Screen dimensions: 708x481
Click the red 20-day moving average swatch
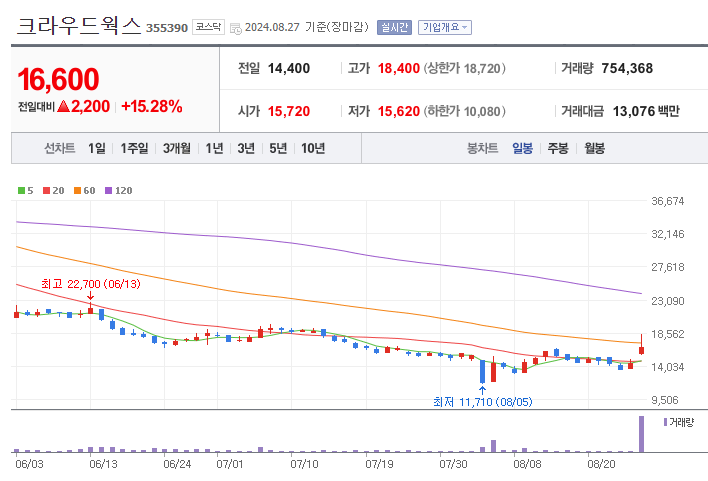[x=47, y=191]
